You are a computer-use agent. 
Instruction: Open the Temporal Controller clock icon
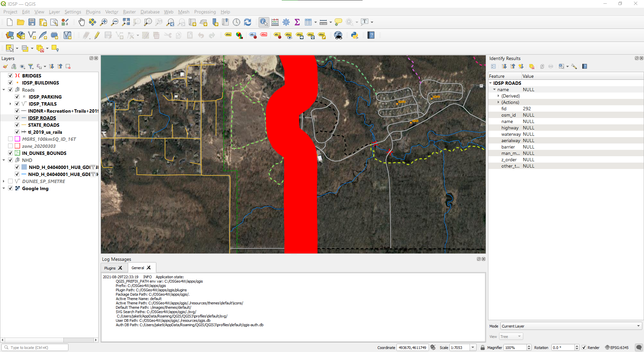(x=237, y=22)
